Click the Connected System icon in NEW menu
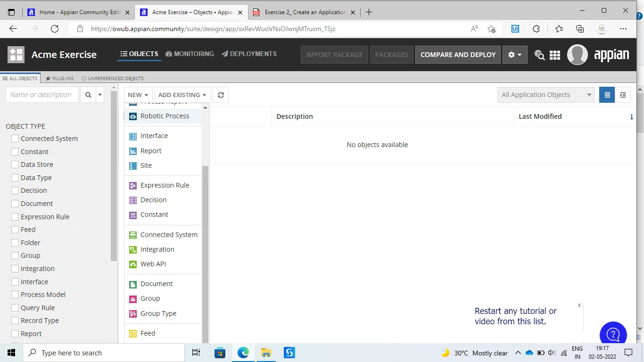Image resolution: width=644 pixels, height=362 pixels. pos(133,235)
